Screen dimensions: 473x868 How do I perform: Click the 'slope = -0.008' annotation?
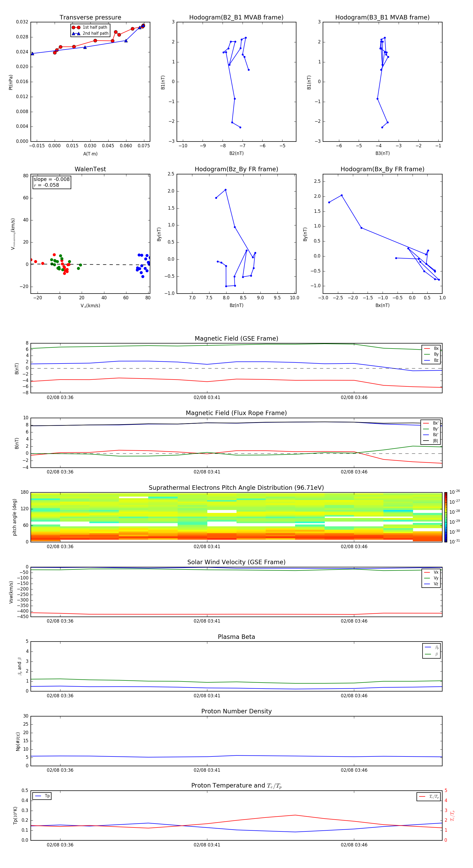pyautogui.click(x=52, y=179)
